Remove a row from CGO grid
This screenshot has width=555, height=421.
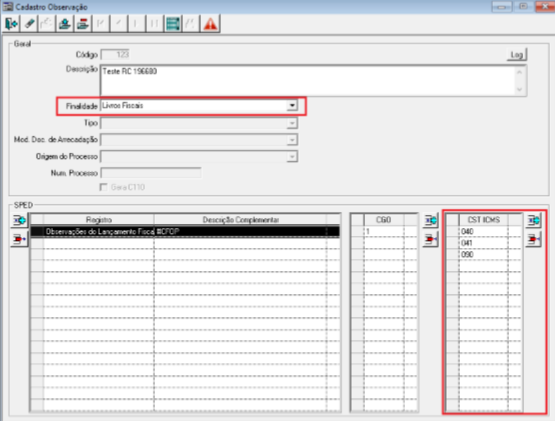tap(430, 239)
